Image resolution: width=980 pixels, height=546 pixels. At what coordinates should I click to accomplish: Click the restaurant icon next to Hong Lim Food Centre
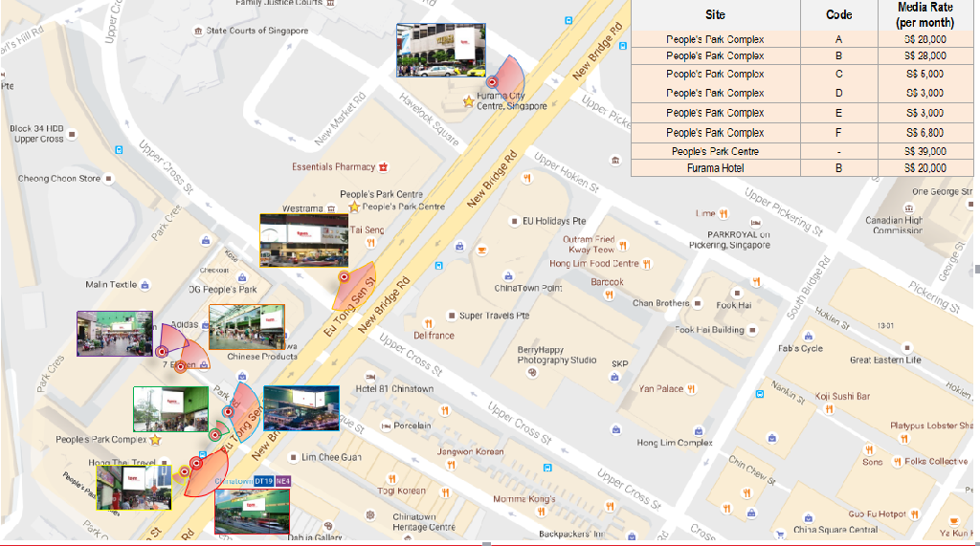[x=647, y=264]
